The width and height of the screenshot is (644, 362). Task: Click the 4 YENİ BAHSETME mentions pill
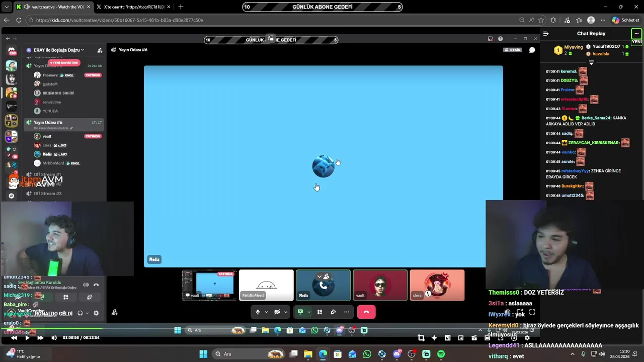click(64, 63)
